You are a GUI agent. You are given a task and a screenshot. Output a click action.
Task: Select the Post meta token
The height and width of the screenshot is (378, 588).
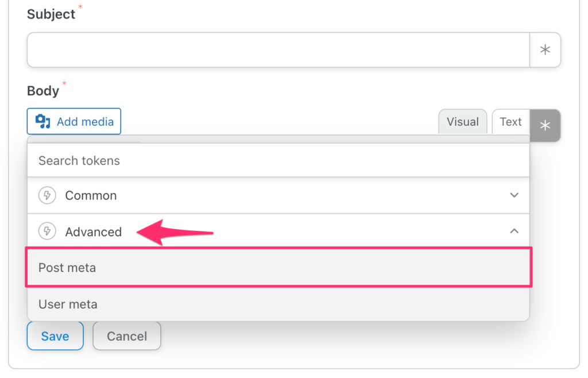pyautogui.click(x=67, y=268)
